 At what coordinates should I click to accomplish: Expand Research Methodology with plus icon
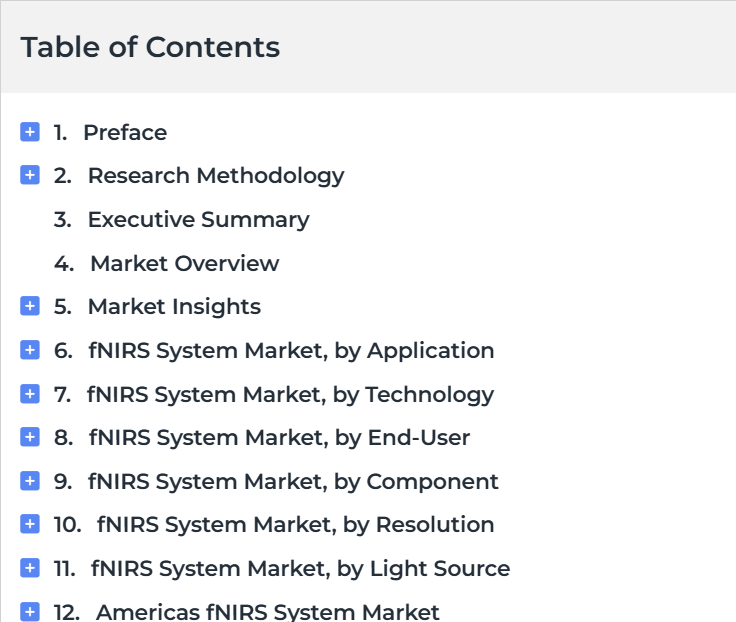pyautogui.click(x=30, y=175)
